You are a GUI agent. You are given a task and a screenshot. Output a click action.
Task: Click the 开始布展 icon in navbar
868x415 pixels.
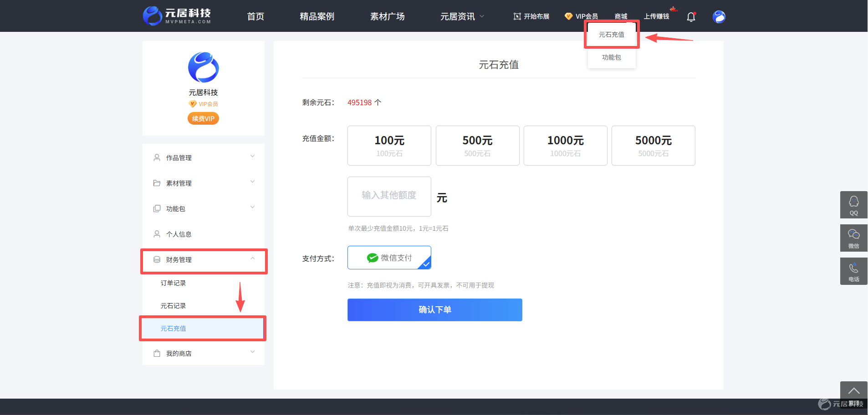coord(517,16)
